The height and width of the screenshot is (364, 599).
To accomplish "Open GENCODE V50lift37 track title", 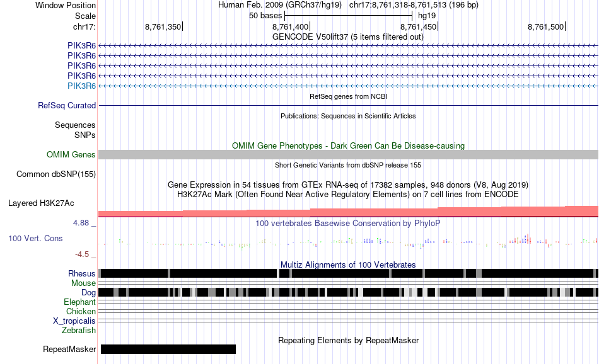I will 348,37.
